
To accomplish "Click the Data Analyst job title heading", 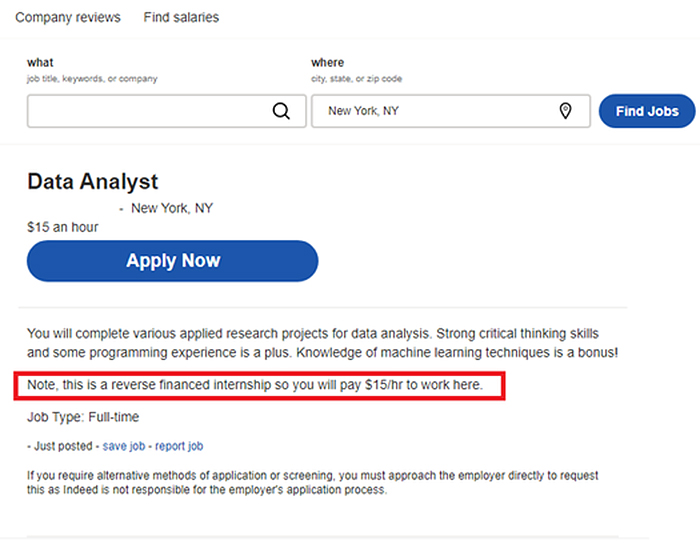I will tap(92, 182).
